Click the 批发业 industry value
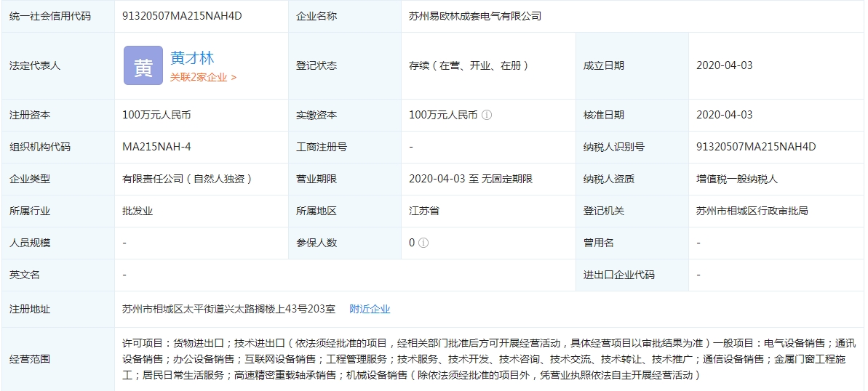The height and width of the screenshot is (391, 868). point(138,211)
